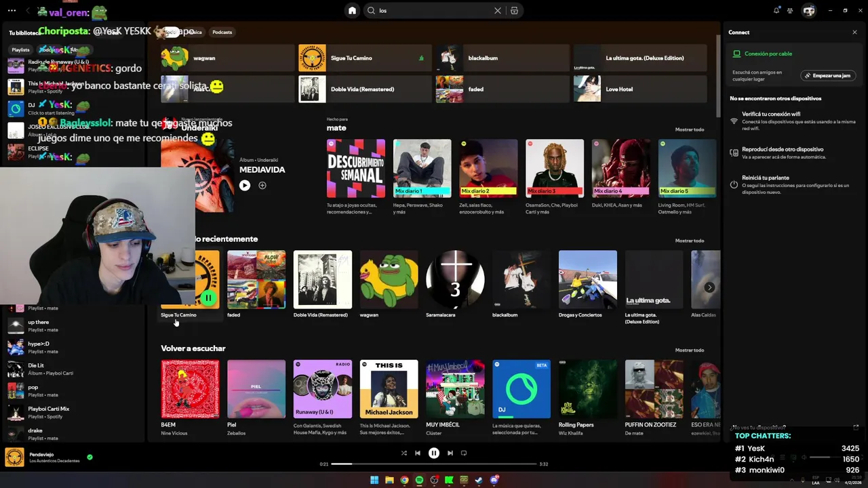Add MEDIAVIDA to your library
The width and height of the screenshot is (868, 488).
(x=262, y=185)
